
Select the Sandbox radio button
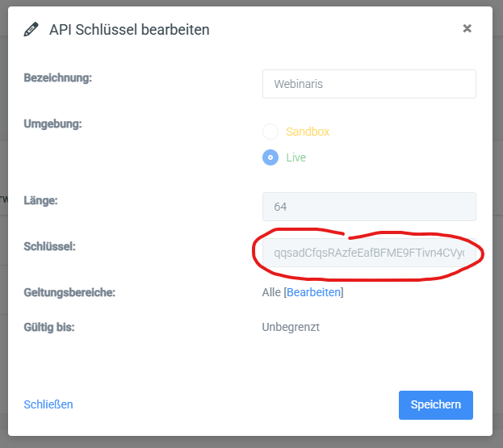pyautogui.click(x=270, y=132)
